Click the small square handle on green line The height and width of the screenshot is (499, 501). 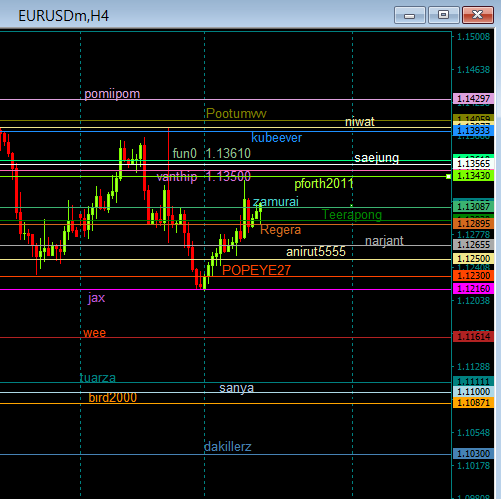pyautogui.click(x=448, y=176)
